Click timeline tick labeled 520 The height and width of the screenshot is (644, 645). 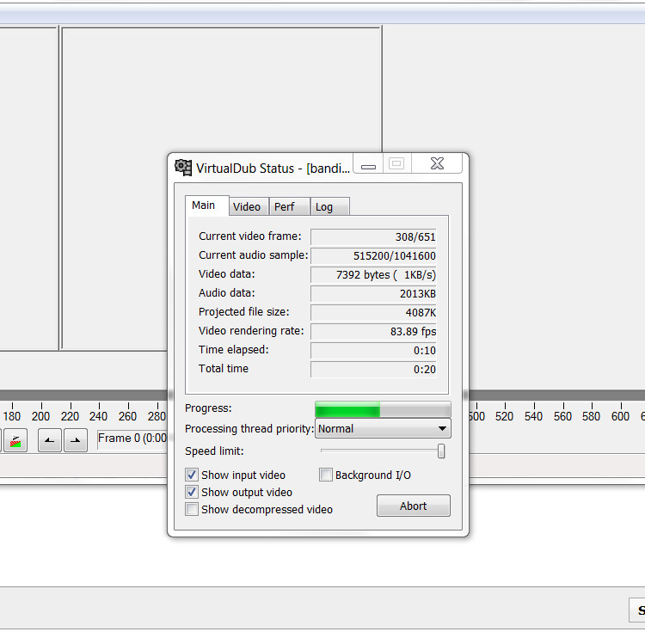tap(504, 417)
